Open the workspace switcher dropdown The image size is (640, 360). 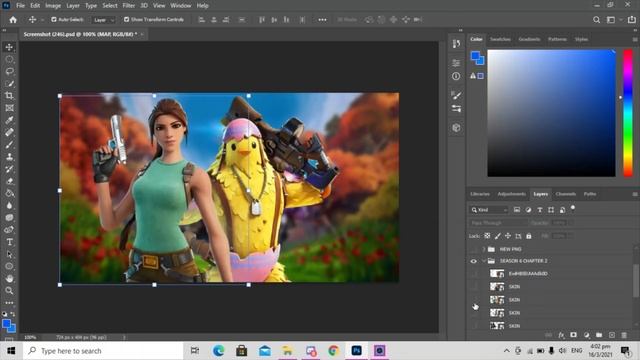[x=613, y=20]
